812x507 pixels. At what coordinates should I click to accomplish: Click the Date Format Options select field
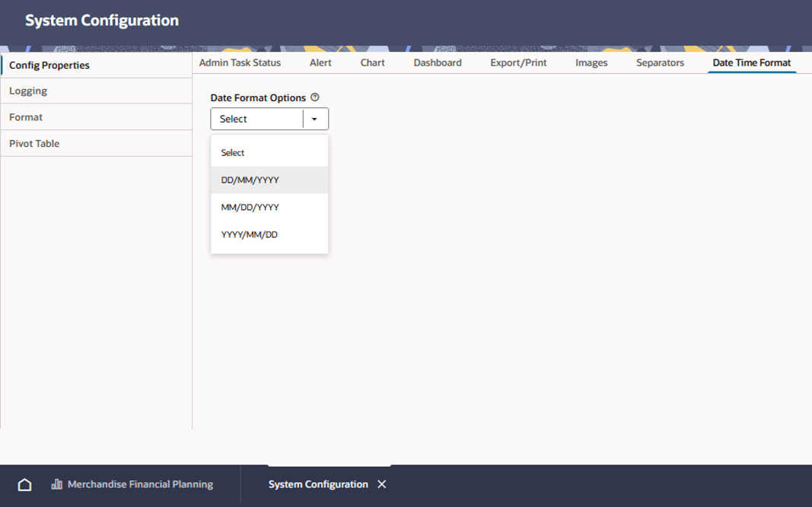[269, 119]
